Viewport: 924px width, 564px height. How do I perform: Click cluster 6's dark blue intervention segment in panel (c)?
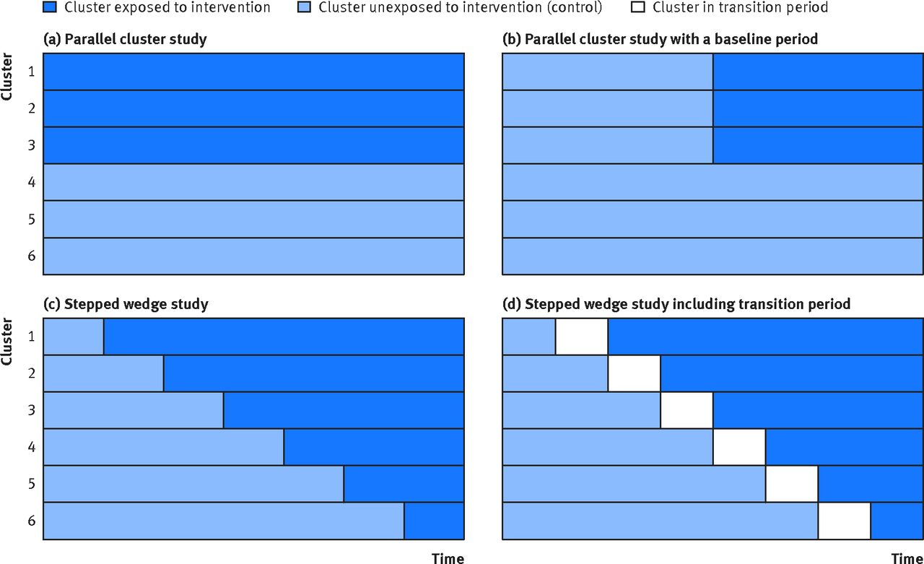point(433,521)
